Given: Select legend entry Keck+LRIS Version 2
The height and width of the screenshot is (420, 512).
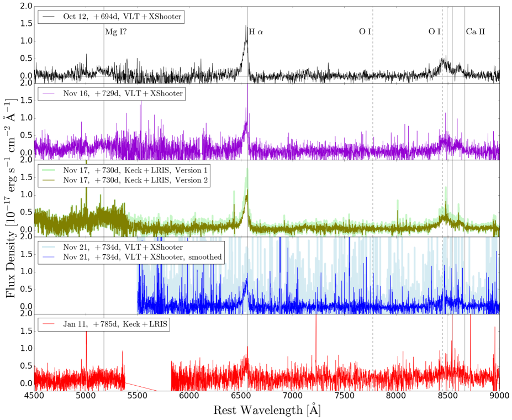Looking at the screenshot, I should [x=135, y=180].
